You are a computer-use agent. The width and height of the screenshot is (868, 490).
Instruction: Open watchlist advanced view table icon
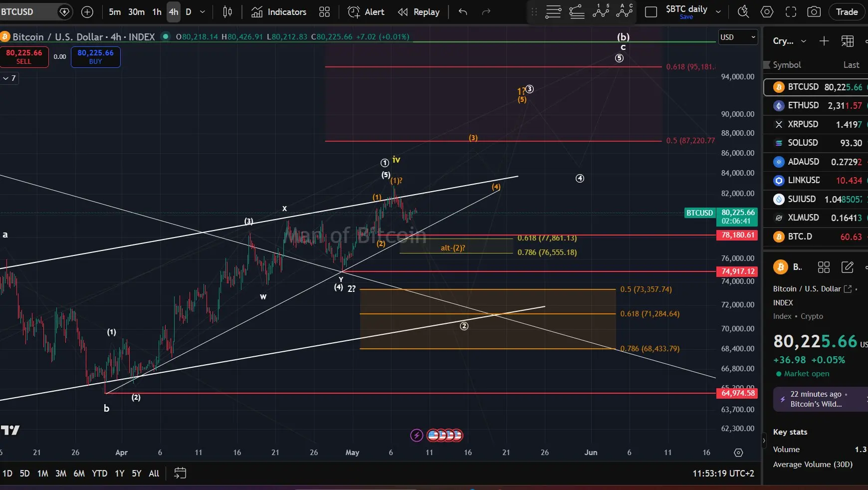coord(848,41)
